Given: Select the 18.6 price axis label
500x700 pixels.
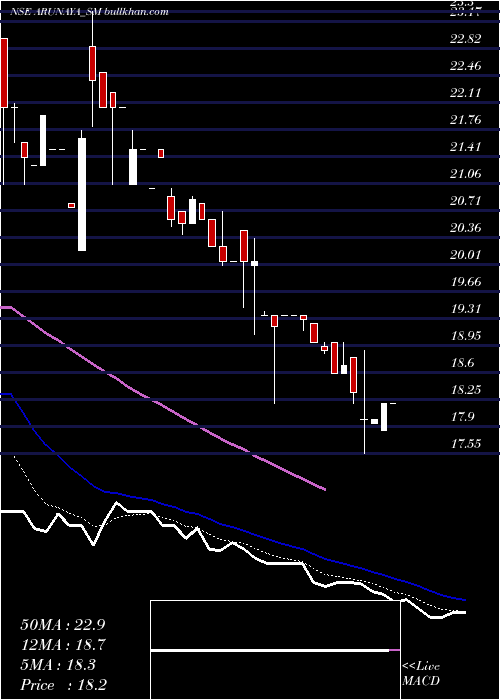Looking at the screenshot, I should (x=462, y=362).
